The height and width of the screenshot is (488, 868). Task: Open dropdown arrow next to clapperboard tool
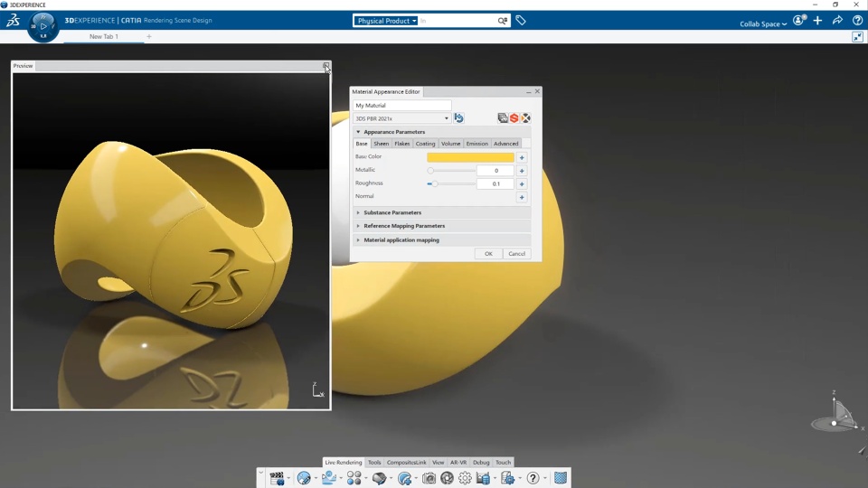289,479
